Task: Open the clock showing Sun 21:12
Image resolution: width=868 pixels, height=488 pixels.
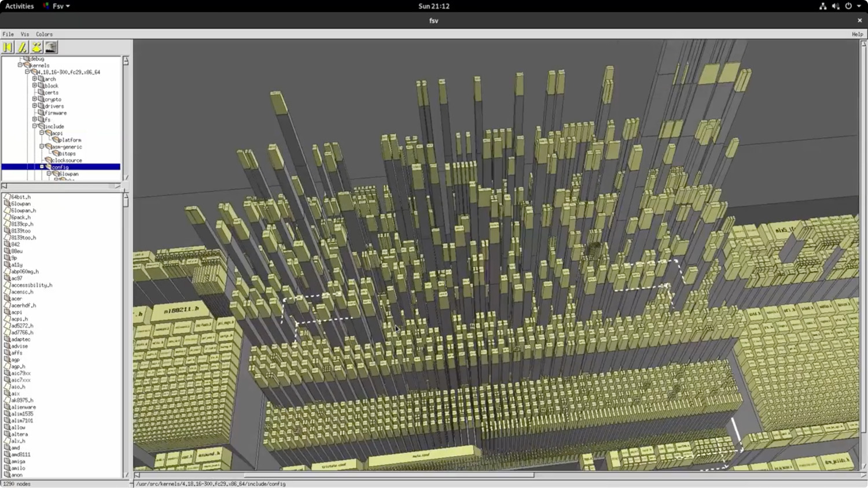Action: click(434, 6)
